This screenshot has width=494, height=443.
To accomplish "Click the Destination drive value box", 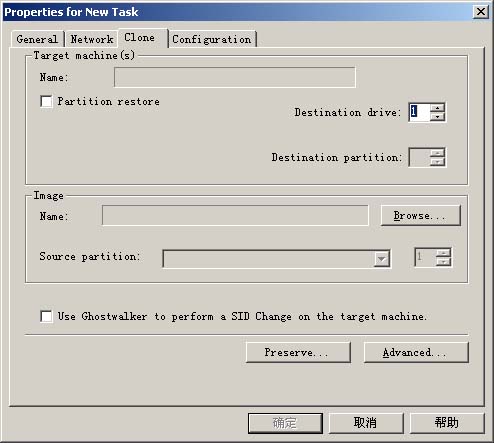I will tap(419, 112).
